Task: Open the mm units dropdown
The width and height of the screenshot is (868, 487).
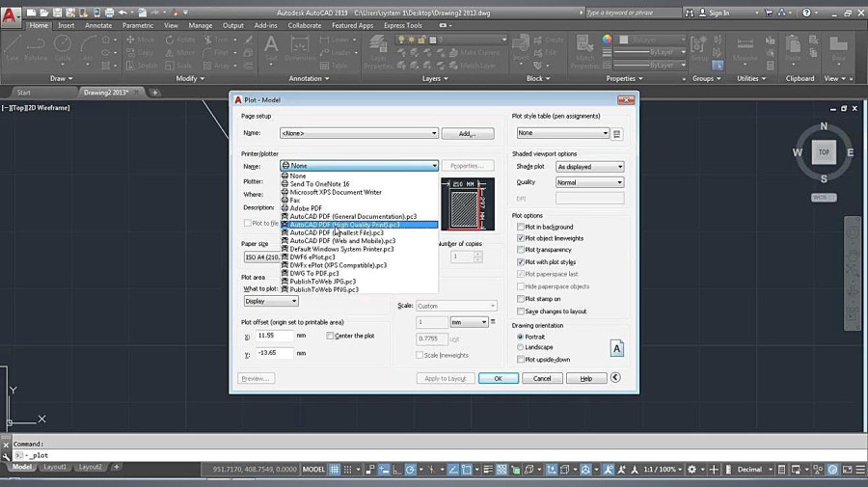Action: pyautogui.click(x=469, y=322)
